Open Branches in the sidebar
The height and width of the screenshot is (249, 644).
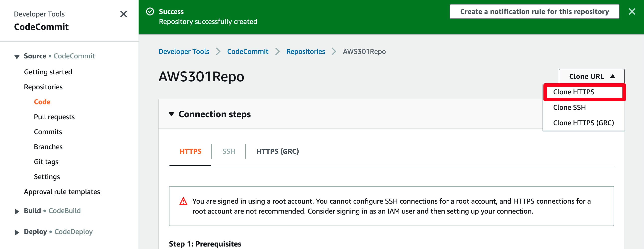(48, 147)
